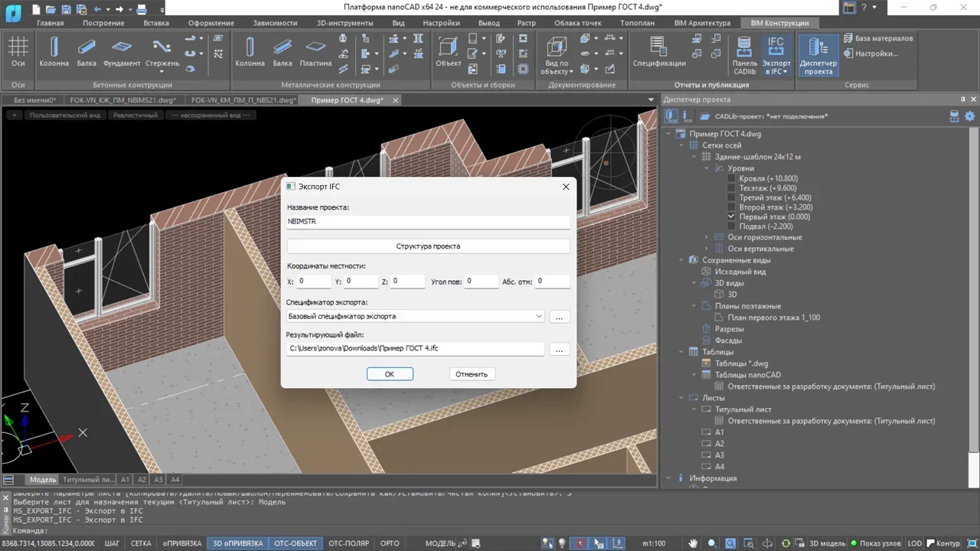Click the Структура проекта button
Viewport: 980px width, 551px height.
tap(428, 246)
